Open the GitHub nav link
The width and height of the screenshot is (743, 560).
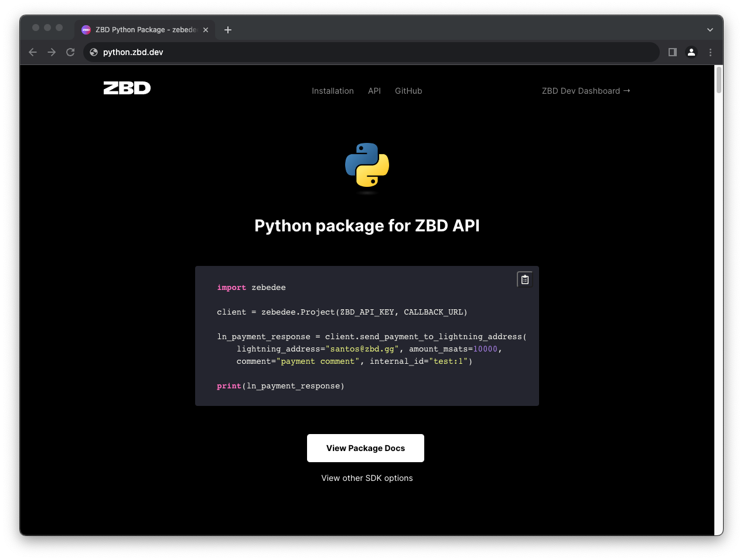click(408, 91)
